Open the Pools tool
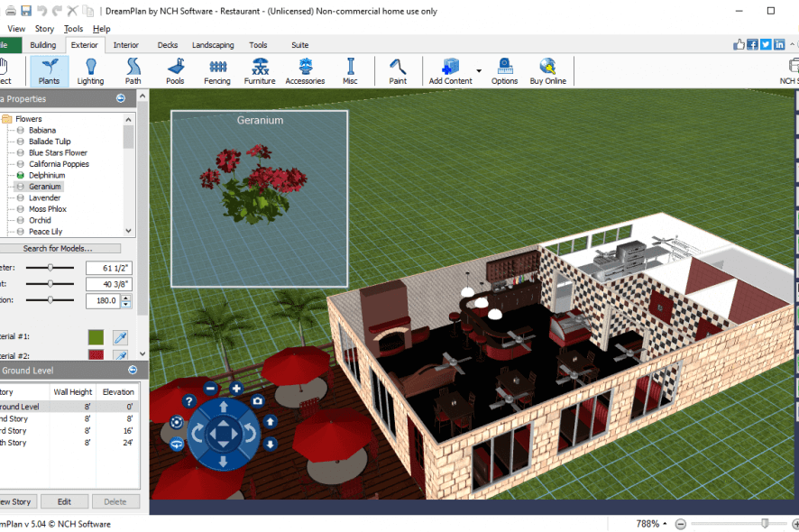 [x=175, y=71]
